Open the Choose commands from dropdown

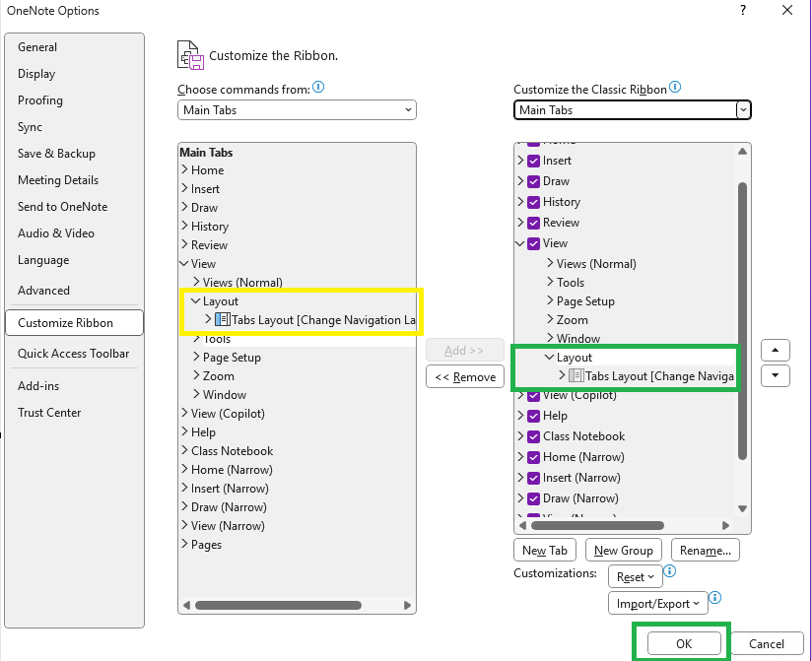click(297, 109)
